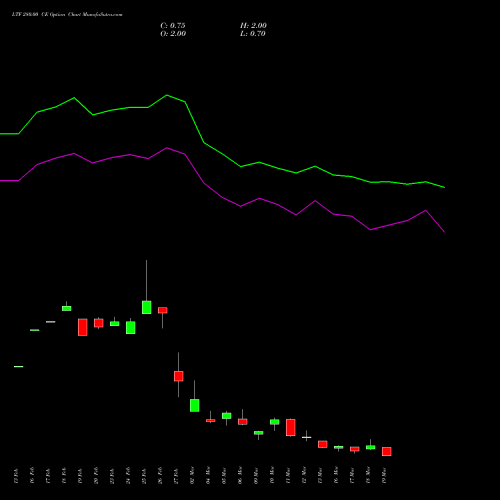Select the large red candle for 19 Feb
The width and height of the screenshot is (500, 500).
point(83,327)
